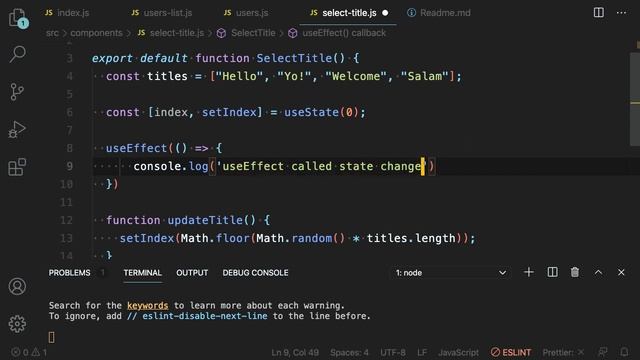Click line number 9 in gutter
Image resolution: width=640 pixels, height=360 pixels.
coord(70,166)
